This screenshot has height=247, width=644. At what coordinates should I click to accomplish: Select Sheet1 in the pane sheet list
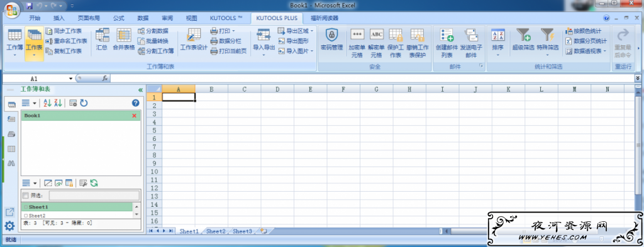(x=77, y=207)
